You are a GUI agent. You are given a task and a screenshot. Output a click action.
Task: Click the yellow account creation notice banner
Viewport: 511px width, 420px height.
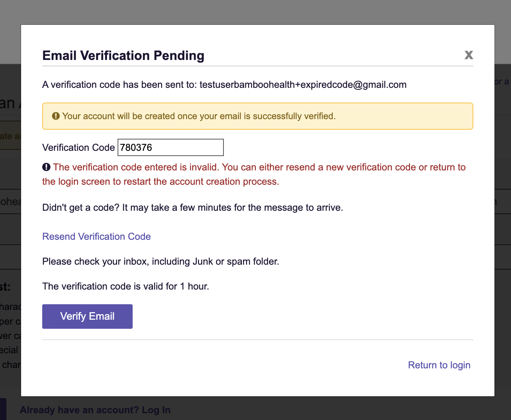(x=258, y=116)
